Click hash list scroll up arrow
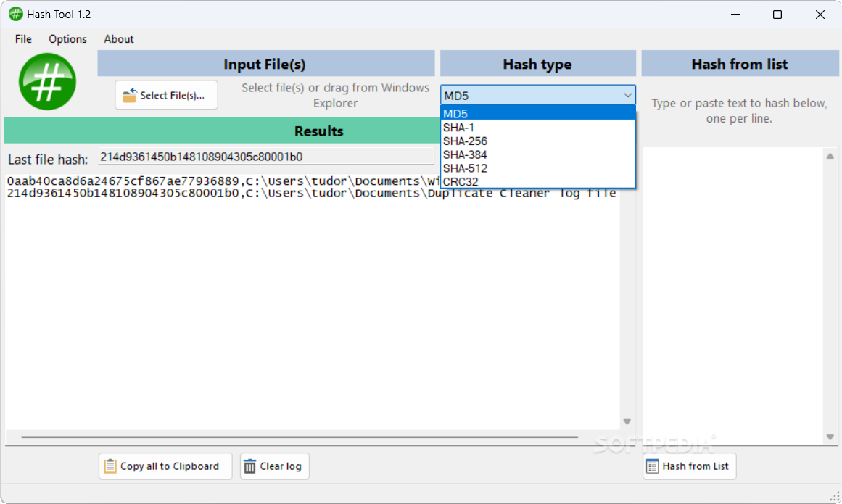842x504 pixels. coord(830,156)
